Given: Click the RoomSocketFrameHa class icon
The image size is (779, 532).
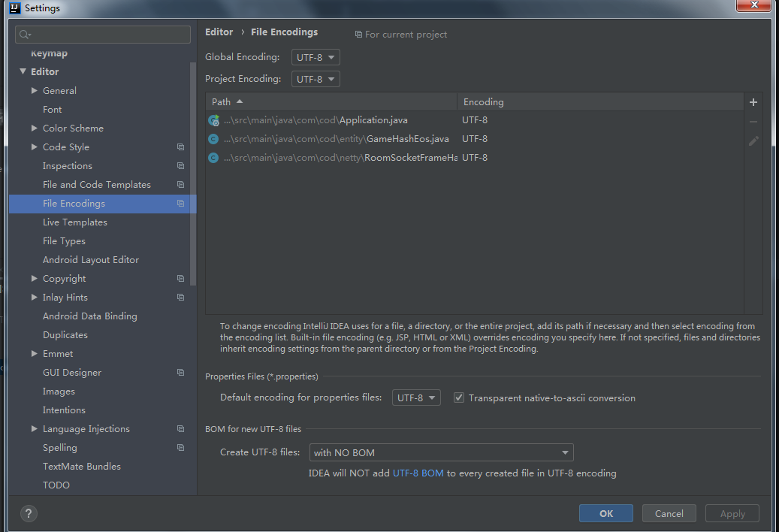Looking at the screenshot, I should tap(213, 158).
